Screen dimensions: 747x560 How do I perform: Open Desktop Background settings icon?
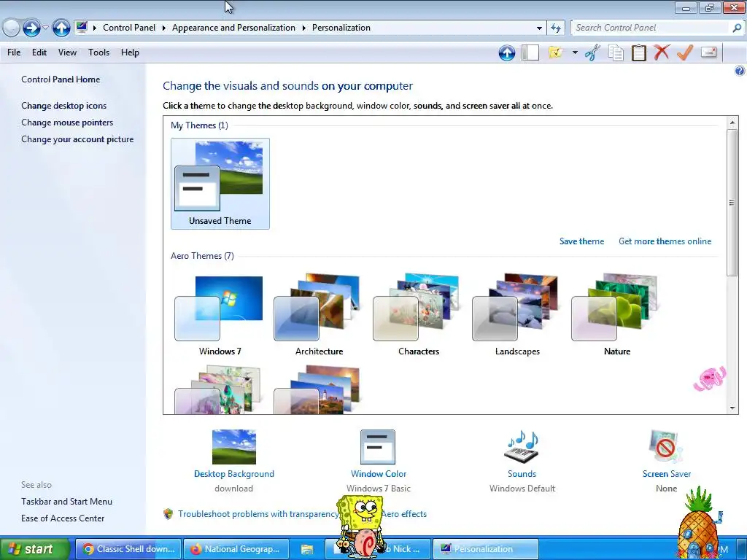pos(234,447)
